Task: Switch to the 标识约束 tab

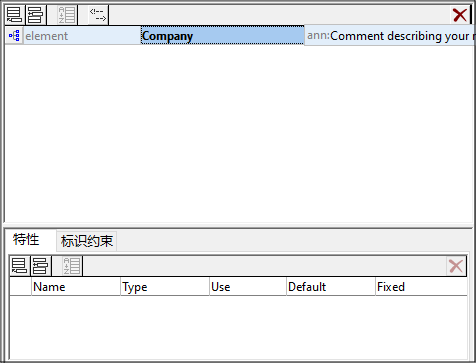Action: coord(87,241)
